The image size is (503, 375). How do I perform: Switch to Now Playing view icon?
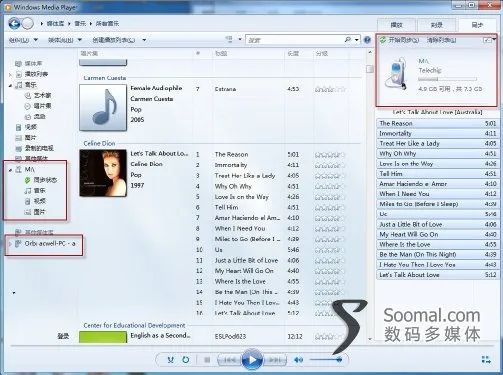point(486,359)
